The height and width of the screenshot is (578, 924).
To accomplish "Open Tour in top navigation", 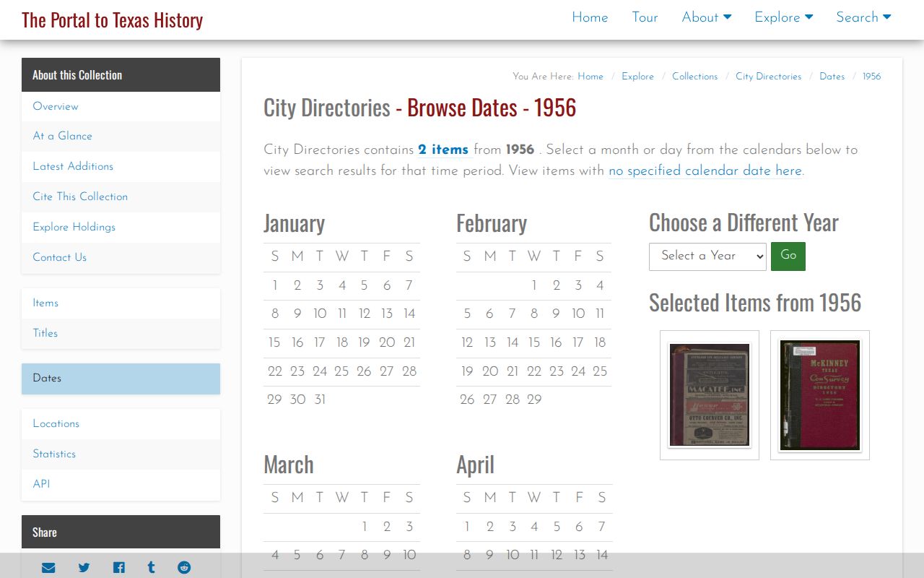I will point(645,17).
